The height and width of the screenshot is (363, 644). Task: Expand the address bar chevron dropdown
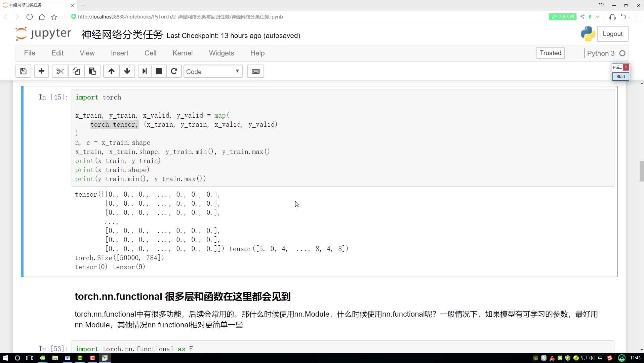coord(597,17)
